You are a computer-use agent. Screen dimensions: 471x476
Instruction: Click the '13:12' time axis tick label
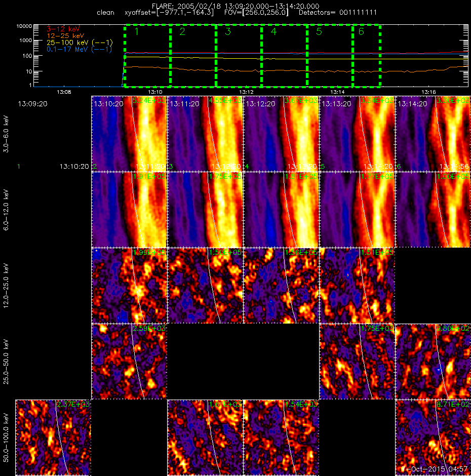tap(246, 92)
